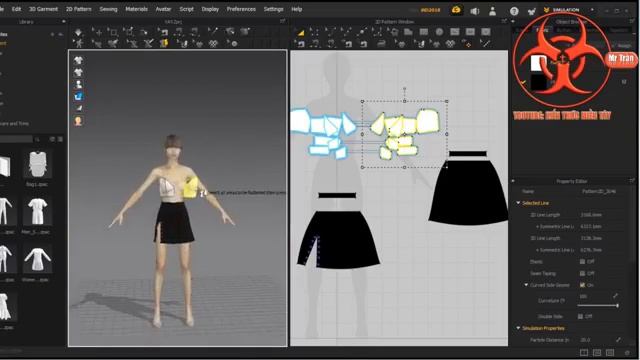Screen dimensions: 640x360
Task: Choose the avatar figure tool in 3D toolbar
Action: coord(79,43)
